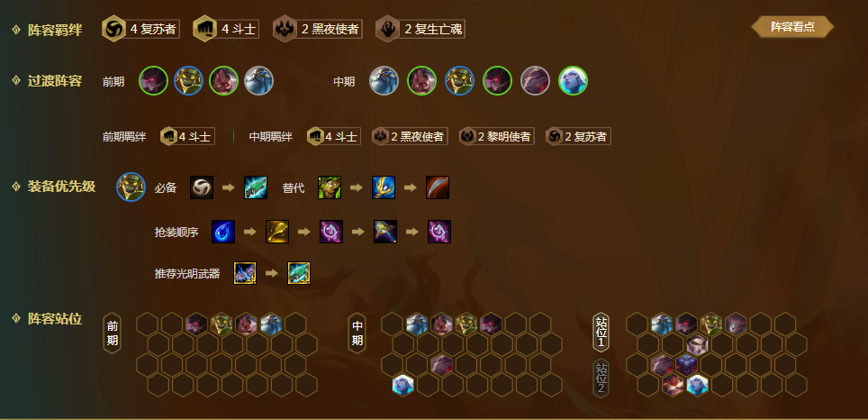Click the first champion portrait in 前期 lineup

click(153, 81)
